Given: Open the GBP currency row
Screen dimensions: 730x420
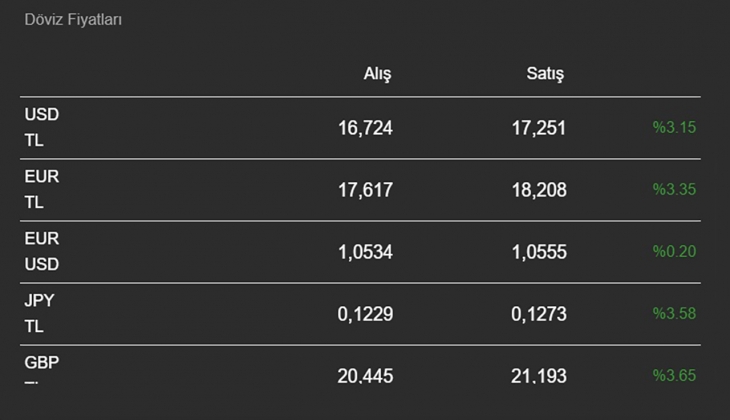Looking at the screenshot, I should tap(42, 366).
